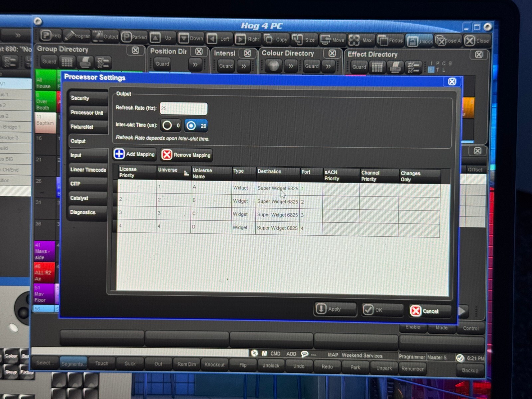Viewport: 532px width, 399px height.
Task: Open the Linear Timecode settings tab
Action: [88, 170]
